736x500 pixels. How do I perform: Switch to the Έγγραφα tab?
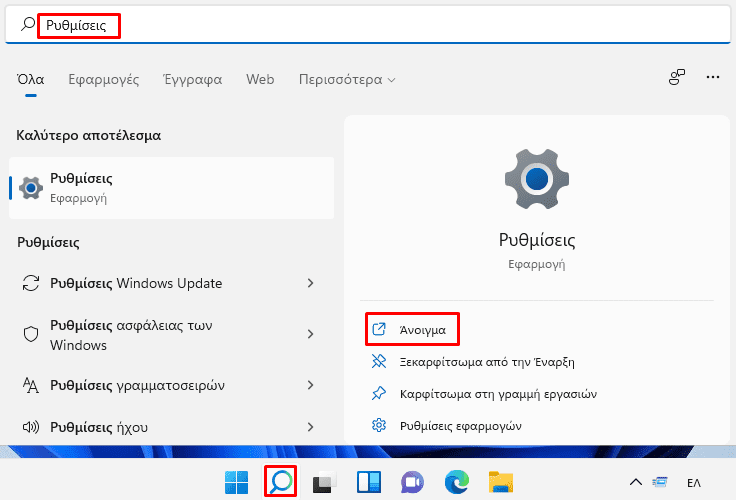(x=192, y=79)
